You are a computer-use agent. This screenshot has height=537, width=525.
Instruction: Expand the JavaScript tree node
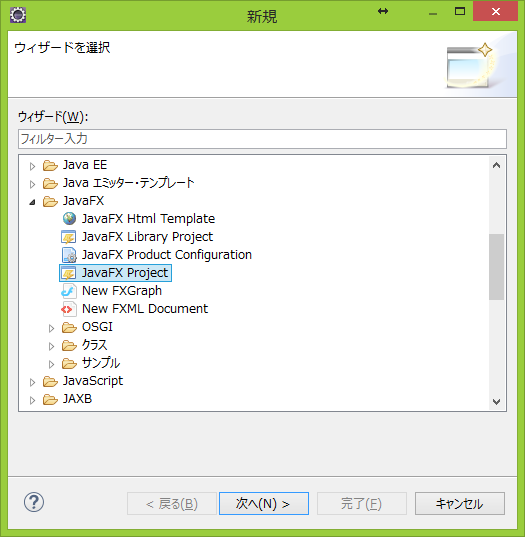click(32, 382)
